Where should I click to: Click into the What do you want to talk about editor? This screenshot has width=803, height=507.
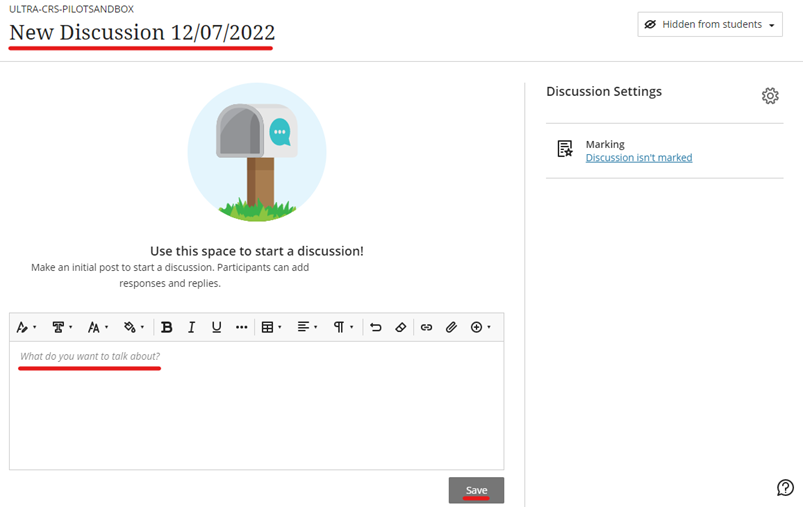257,405
